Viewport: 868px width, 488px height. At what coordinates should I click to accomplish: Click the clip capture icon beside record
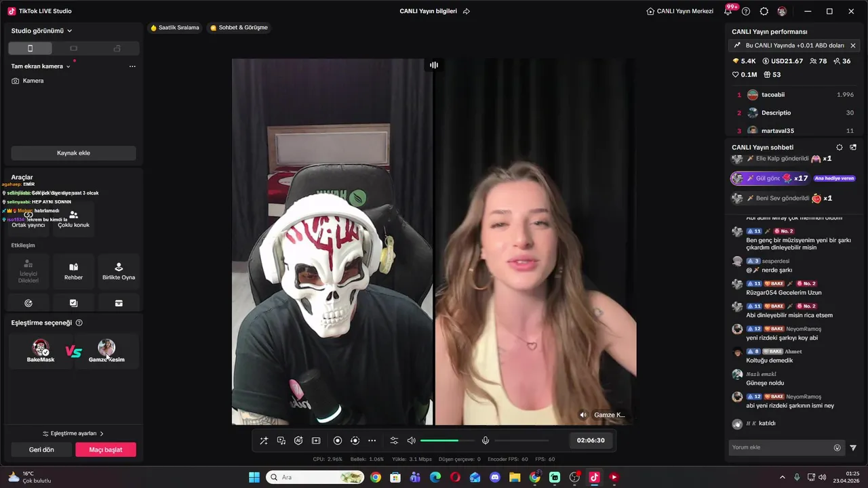355,441
